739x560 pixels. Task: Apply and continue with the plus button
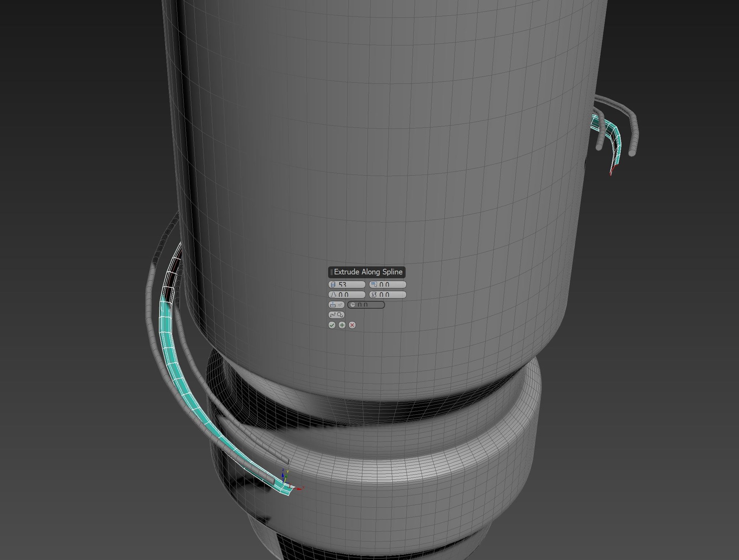pyautogui.click(x=342, y=325)
